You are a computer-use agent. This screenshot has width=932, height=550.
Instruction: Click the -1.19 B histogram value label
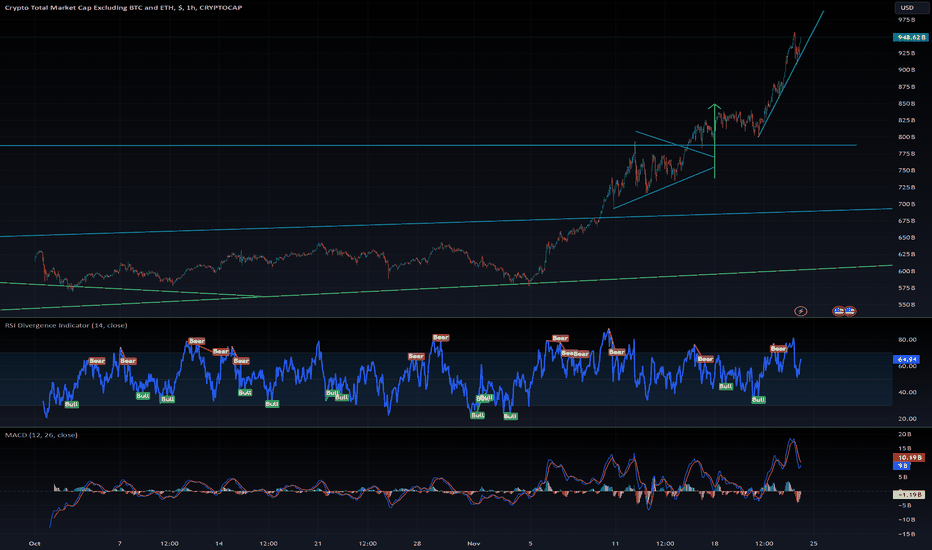(x=909, y=494)
